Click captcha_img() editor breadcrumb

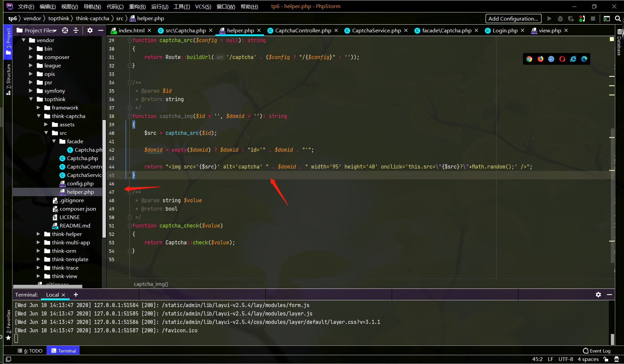pos(151,284)
